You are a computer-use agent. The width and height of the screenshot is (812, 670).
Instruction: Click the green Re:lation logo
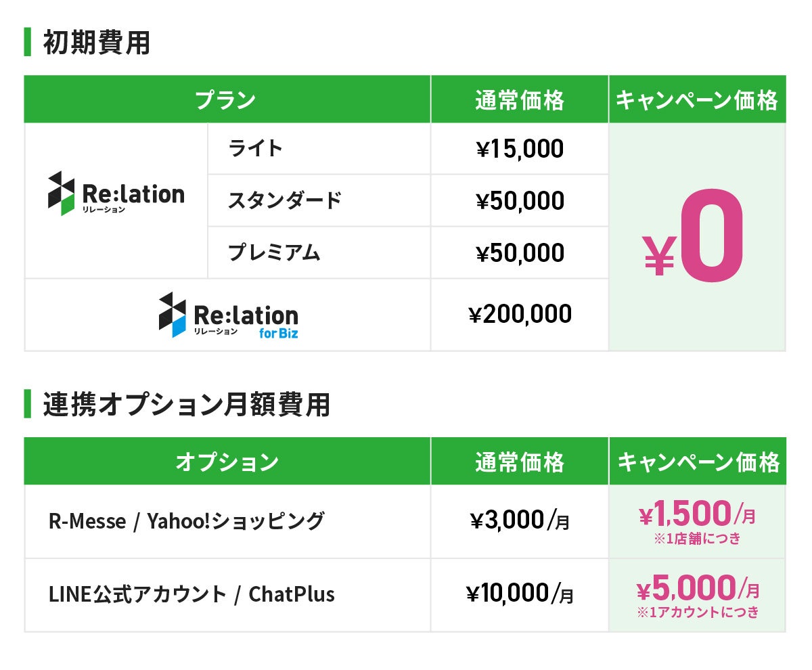coord(116,194)
